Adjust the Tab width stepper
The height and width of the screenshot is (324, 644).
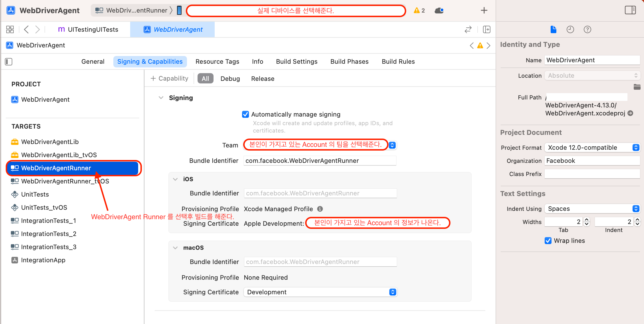(x=587, y=222)
